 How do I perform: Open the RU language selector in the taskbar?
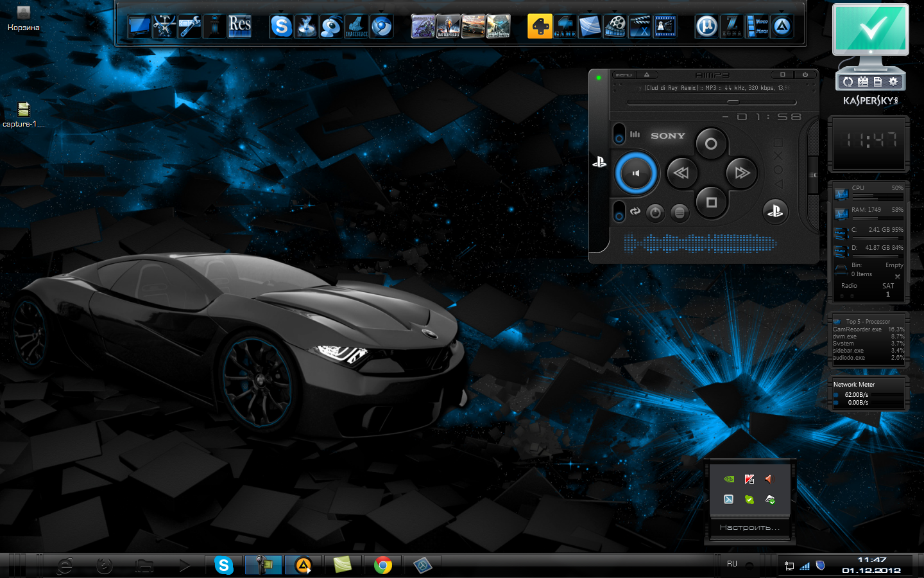pyautogui.click(x=732, y=564)
